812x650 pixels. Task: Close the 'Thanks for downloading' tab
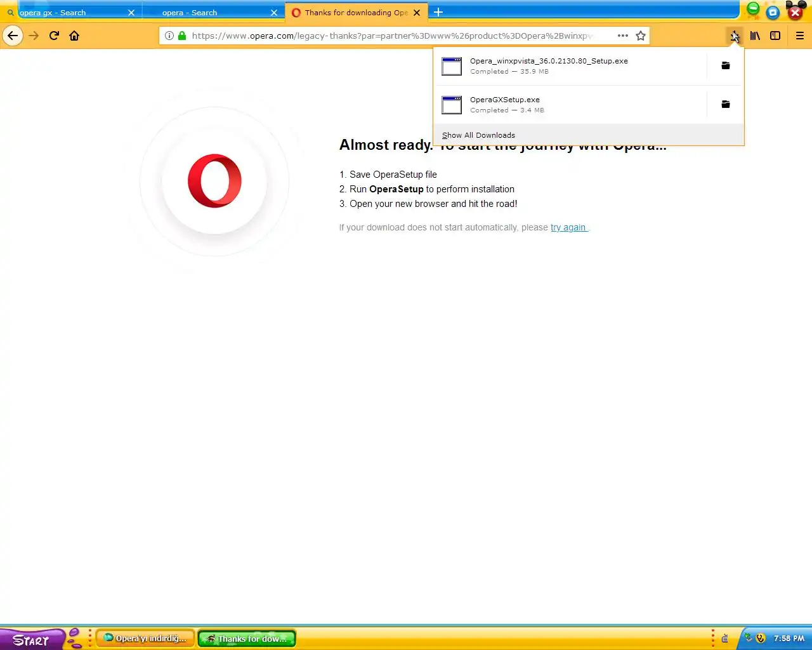(417, 13)
